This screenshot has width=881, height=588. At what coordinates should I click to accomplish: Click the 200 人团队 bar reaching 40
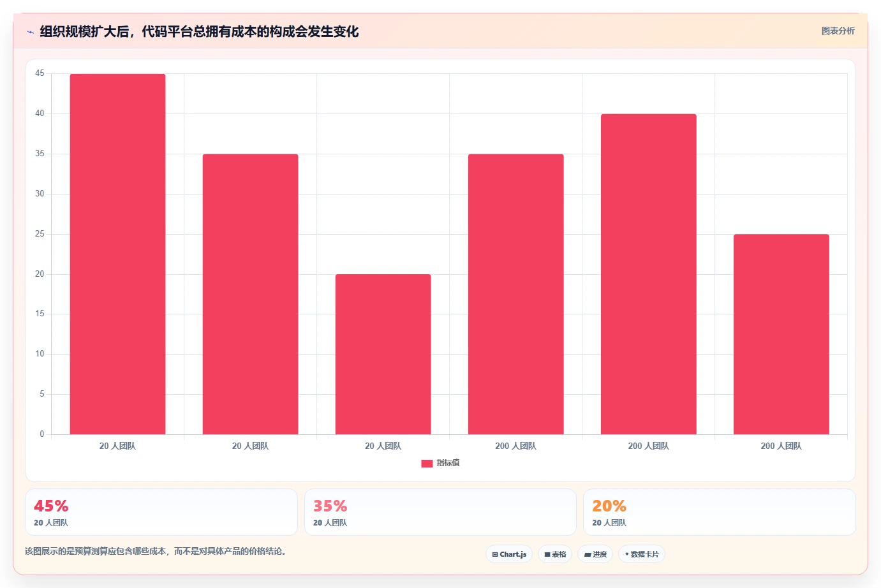[x=648, y=274]
